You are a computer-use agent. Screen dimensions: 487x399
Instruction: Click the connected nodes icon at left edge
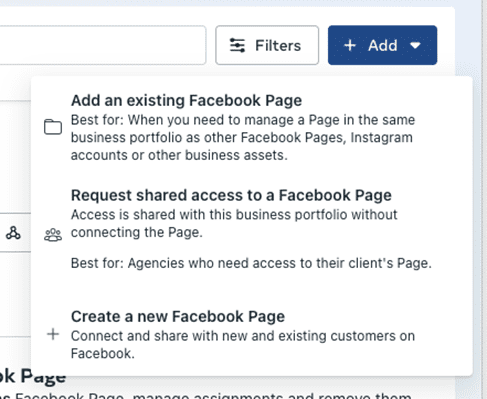(x=13, y=233)
